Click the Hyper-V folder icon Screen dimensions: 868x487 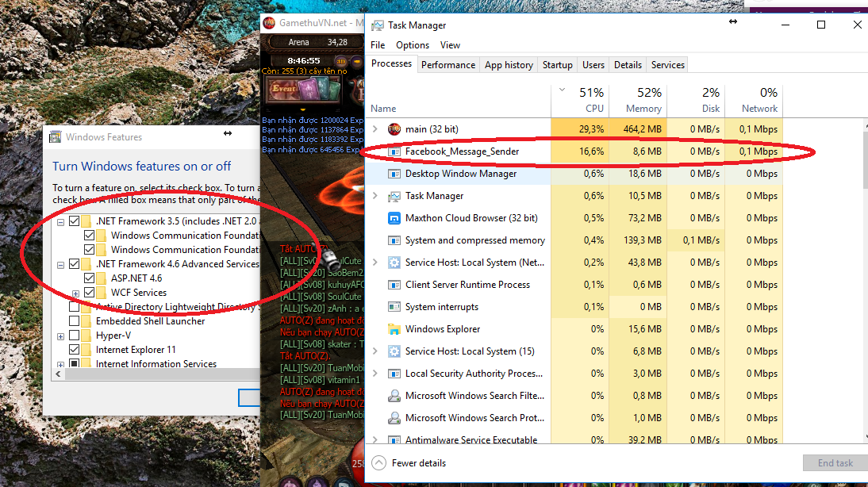[x=86, y=336]
